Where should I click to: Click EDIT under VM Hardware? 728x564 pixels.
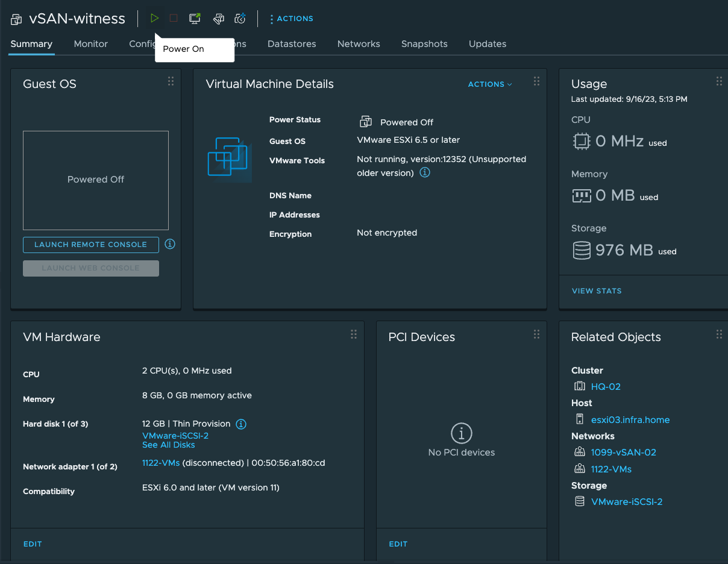click(x=32, y=544)
